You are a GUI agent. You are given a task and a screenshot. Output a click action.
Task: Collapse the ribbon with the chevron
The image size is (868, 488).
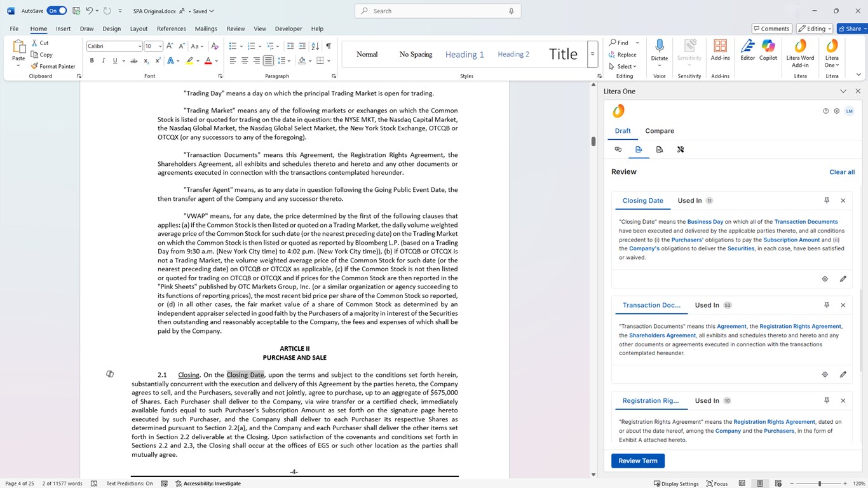click(x=859, y=75)
